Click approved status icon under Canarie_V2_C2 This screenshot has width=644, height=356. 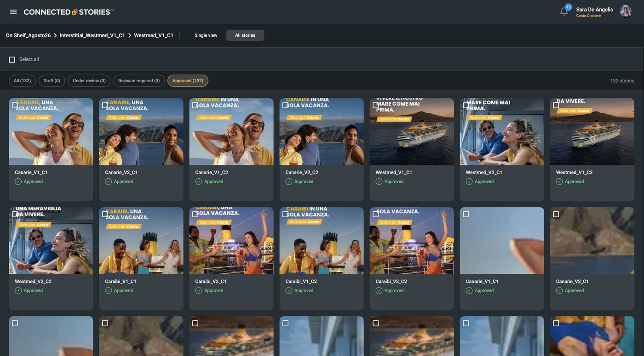(289, 181)
